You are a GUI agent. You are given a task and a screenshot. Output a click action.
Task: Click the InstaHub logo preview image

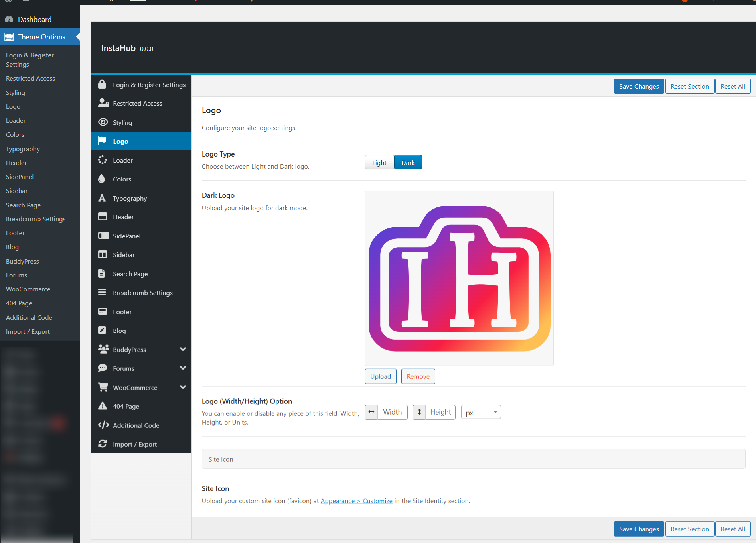click(x=459, y=278)
